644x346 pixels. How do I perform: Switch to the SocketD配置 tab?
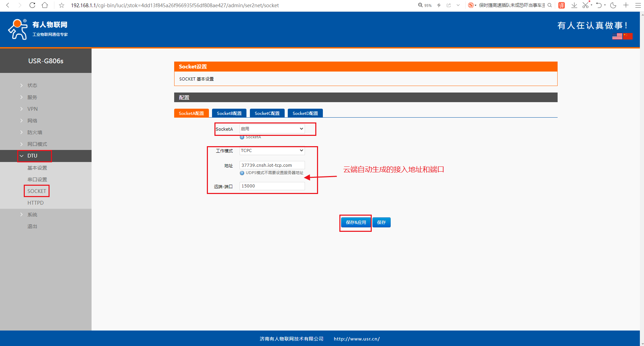click(x=305, y=113)
